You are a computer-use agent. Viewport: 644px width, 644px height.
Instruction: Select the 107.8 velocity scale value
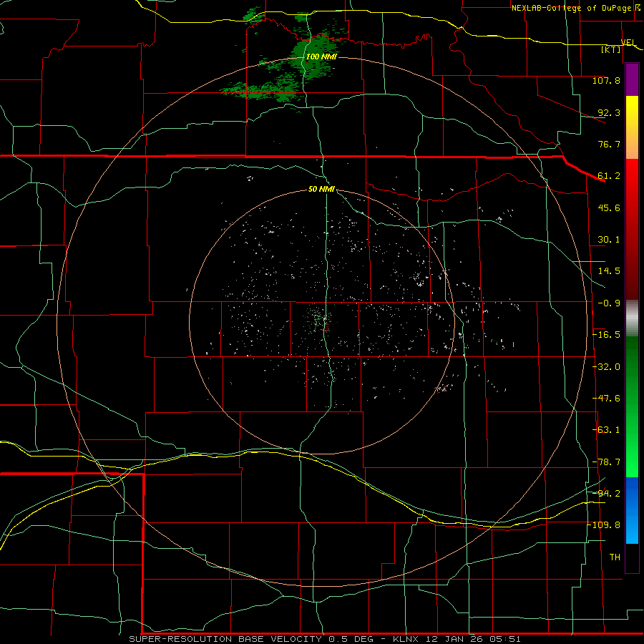(x=606, y=80)
